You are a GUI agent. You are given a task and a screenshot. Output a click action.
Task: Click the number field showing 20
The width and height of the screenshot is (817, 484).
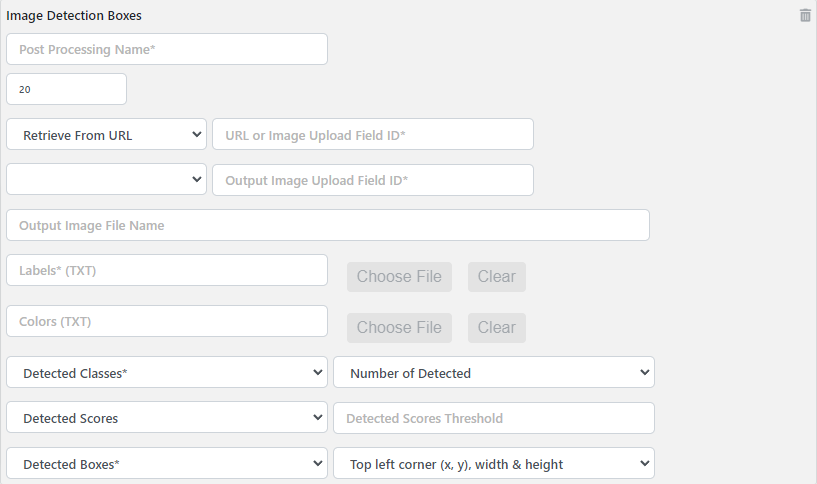pyautogui.click(x=66, y=89)
